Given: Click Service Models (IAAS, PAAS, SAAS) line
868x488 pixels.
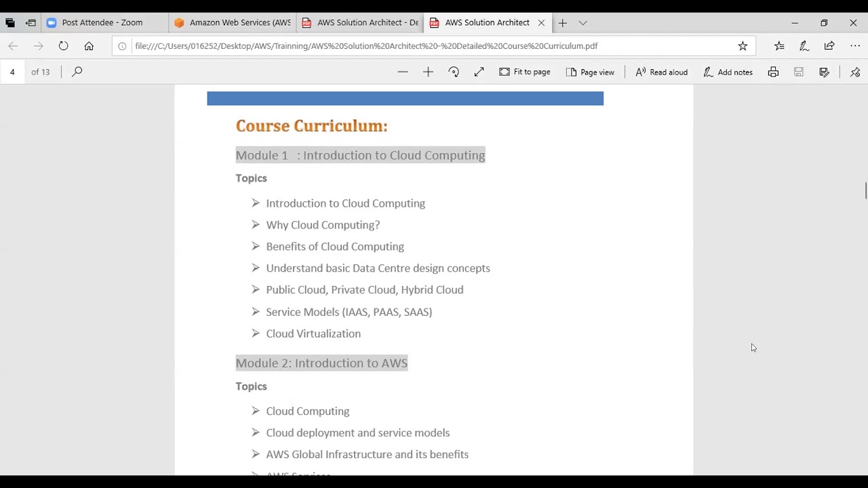Looking at the screenshot, I should [349, 312].
